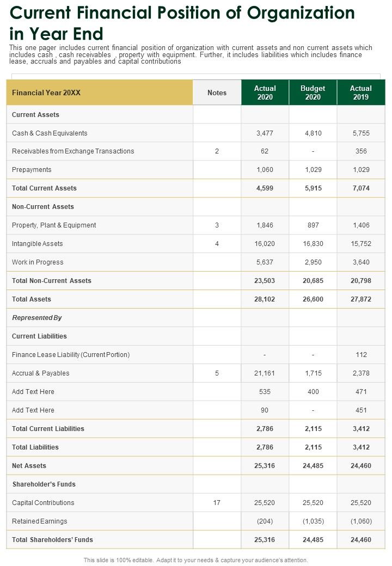Image resolution: width=392 pixels, height=566 pixels.
Task: Select the 5,915 budget total
Action: tap(313, 188)
